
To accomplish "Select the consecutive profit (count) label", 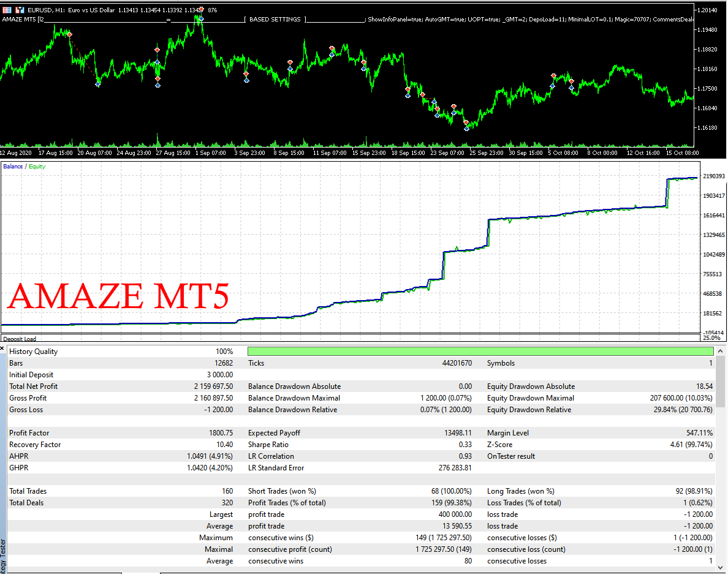I will (290, 549).
